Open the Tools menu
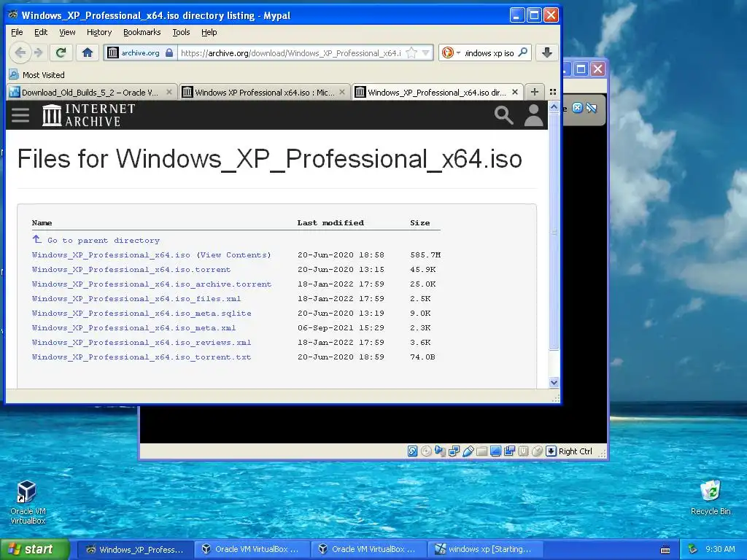The height and width of the screenshot is (560, 747). click(x=181, y=32)
